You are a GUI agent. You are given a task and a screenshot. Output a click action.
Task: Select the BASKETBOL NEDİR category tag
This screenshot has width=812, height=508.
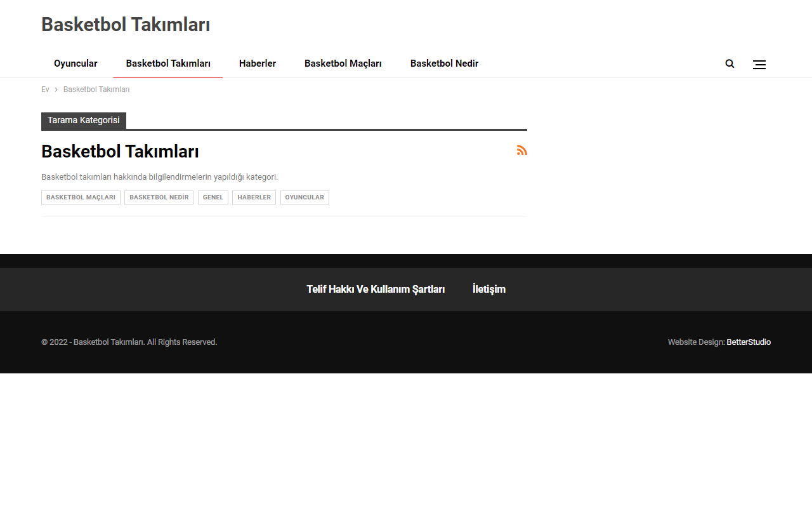point(159,197)
